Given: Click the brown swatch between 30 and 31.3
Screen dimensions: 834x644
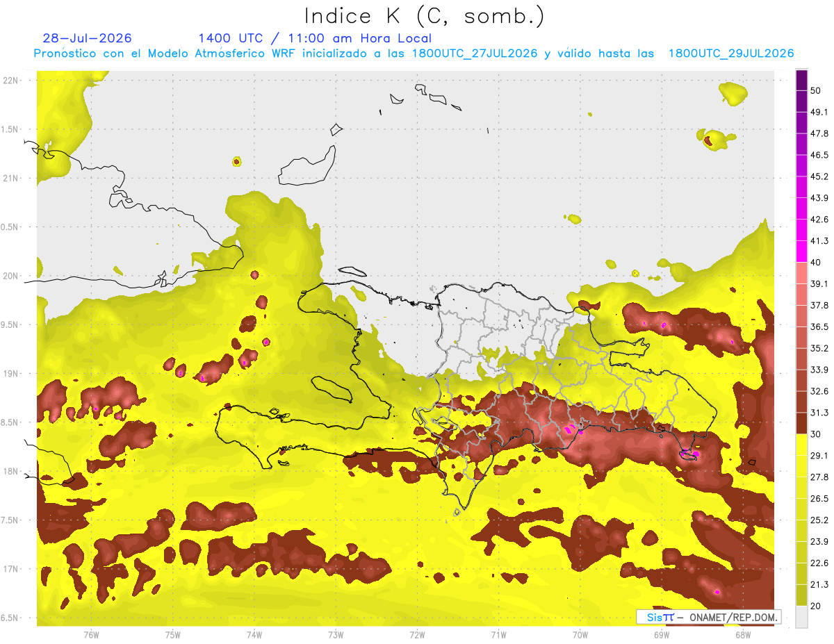Looking at the screenshot, I should point(801,423).
